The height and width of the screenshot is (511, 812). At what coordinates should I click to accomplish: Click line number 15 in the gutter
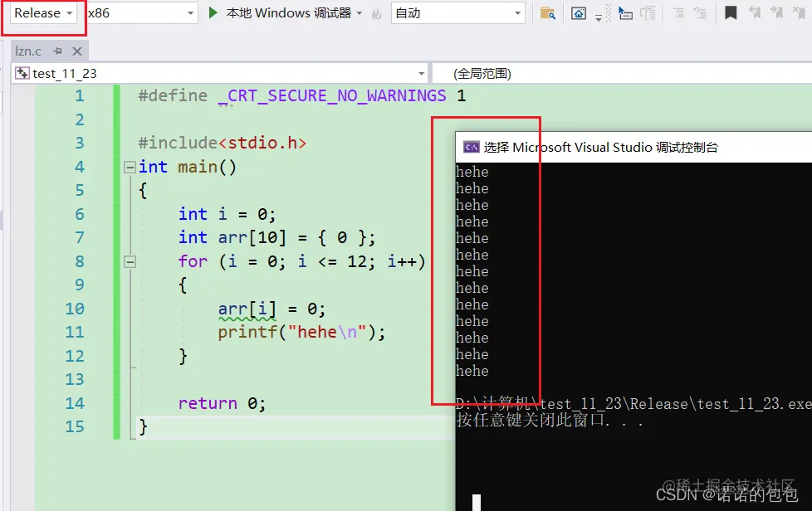tap(75, 426)
